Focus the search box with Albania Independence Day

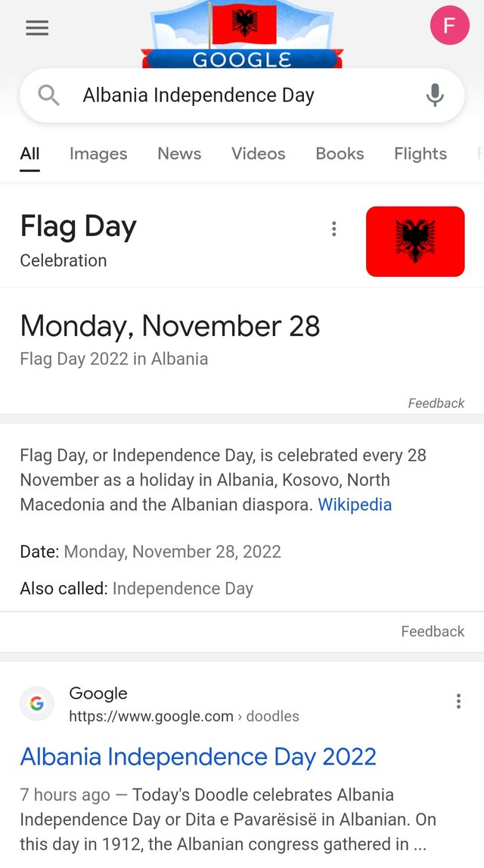click(x=242, y=95)
